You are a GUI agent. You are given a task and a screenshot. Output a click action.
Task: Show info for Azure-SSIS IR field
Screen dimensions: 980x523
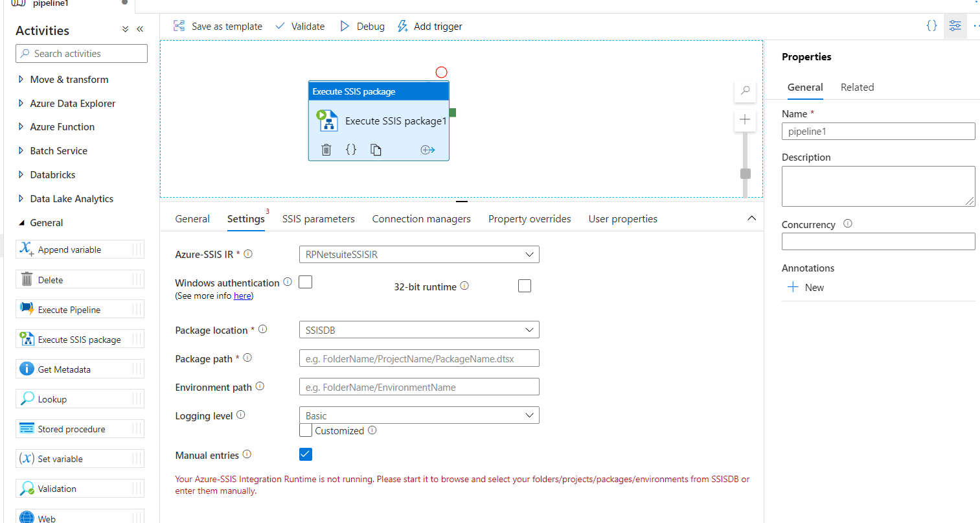point(248,254)
